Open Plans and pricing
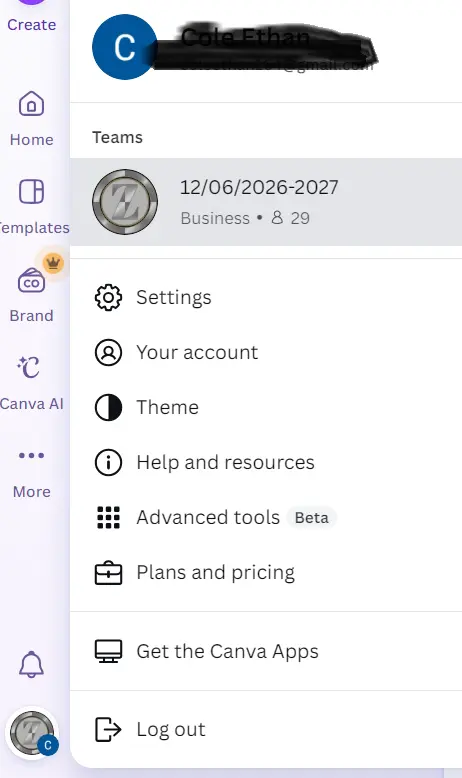462x778 pixels. (x=266, y=572)
